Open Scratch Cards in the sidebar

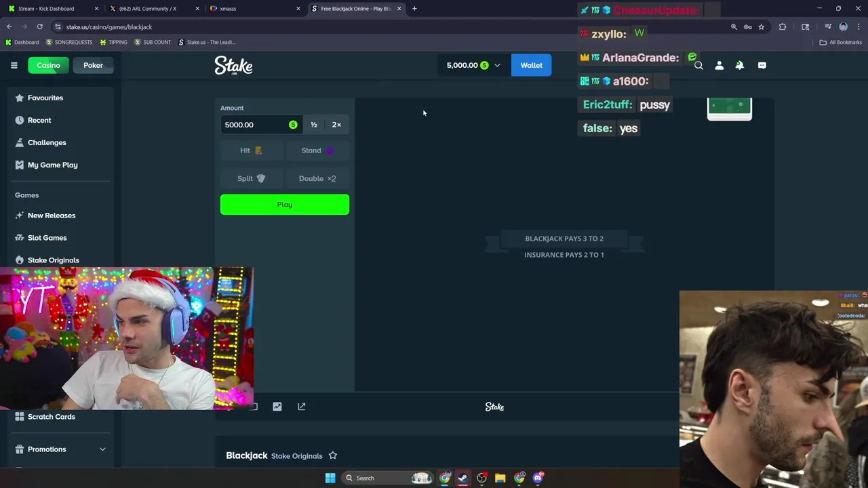click(52, 417)
